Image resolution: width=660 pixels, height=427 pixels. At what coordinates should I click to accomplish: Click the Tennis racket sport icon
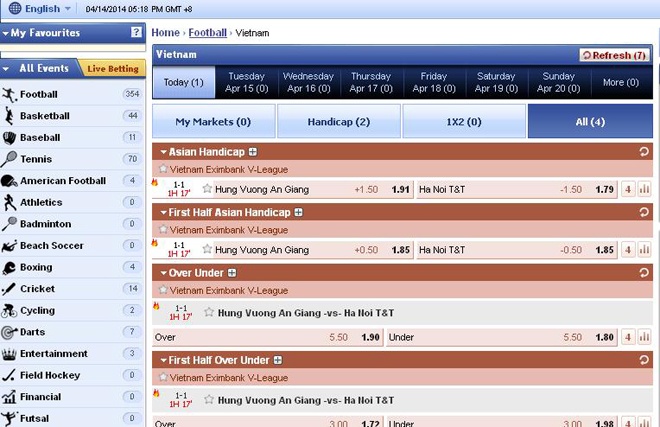pyautogui.click(x=9, y=159)
